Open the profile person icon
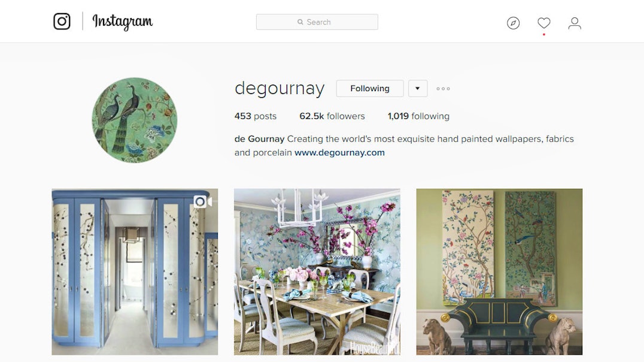Viewport: 644px width, 362px height. pyautogui.click(x=575, y=23)
